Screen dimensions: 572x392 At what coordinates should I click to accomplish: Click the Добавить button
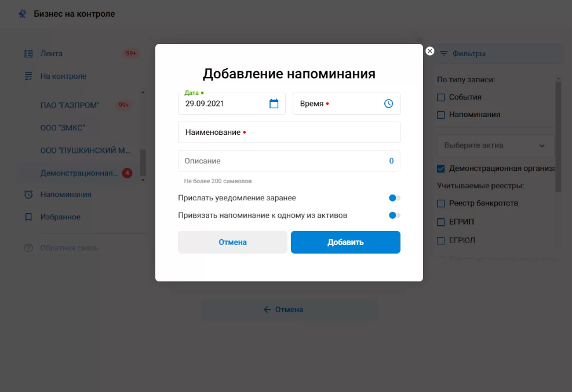345,241
